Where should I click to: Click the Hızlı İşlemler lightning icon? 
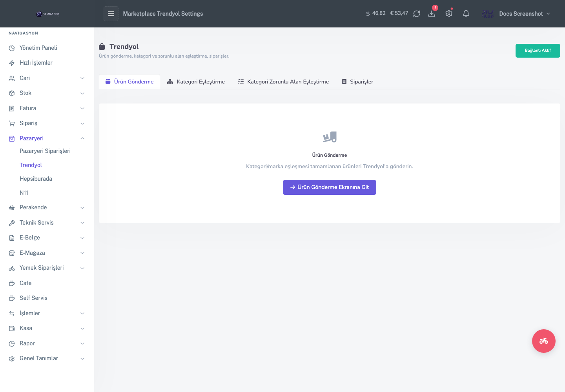click(12, 63)
